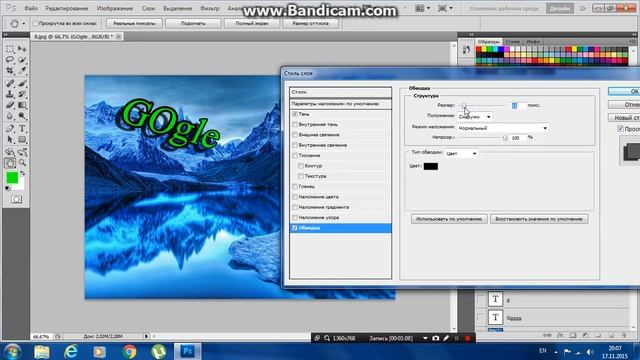The width and height of the screenshot is (640, 360).
Task: Toggle Quick Mask mode icon
Action: [x=16, y=199]
